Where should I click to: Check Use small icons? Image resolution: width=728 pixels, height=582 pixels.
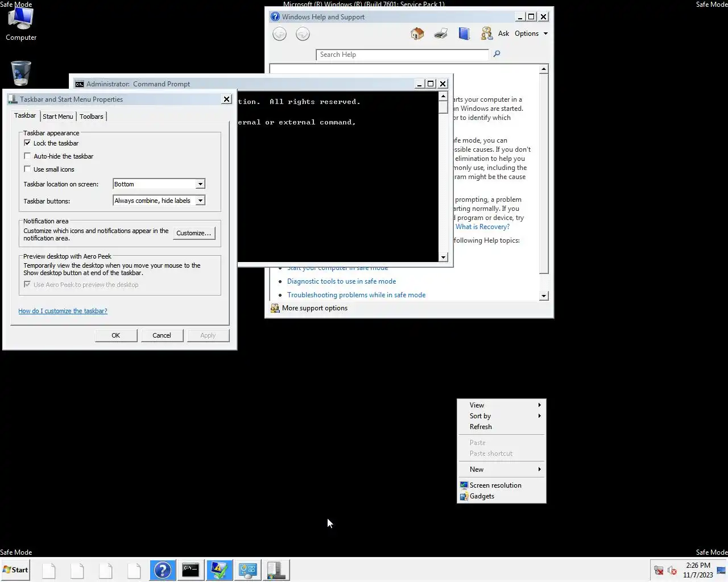pos(27,169)
